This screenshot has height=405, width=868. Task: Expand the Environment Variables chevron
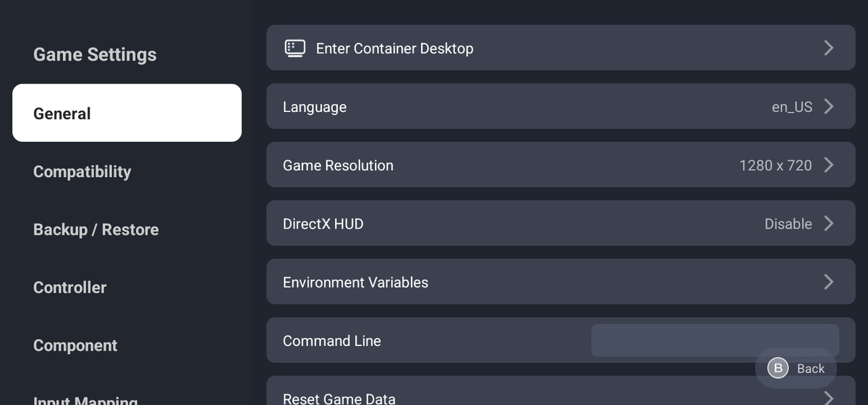pyautogui.click(x=829, y=282)
